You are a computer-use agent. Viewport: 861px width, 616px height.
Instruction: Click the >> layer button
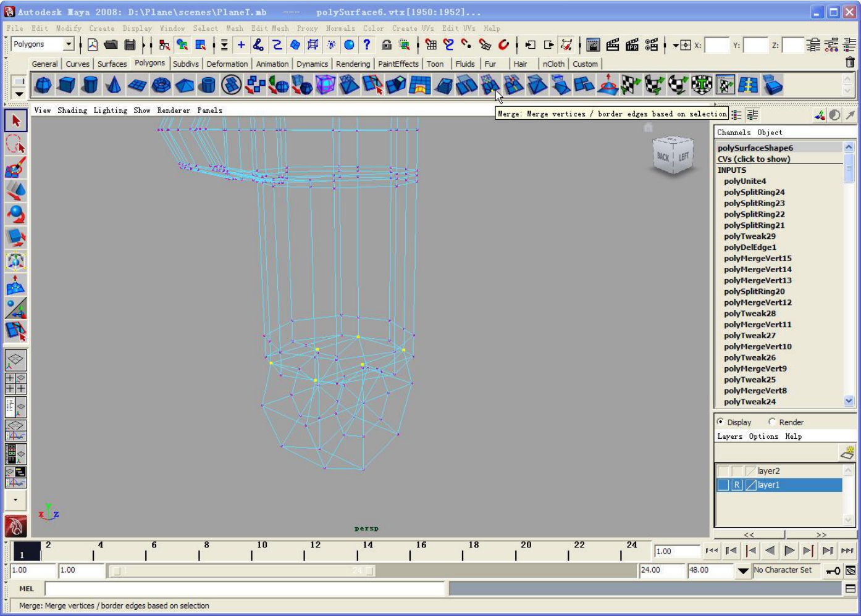[x=821, y=535]
